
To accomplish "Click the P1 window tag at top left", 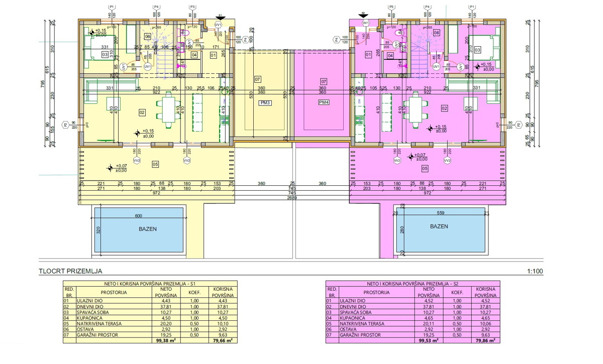I will (112, 7).
